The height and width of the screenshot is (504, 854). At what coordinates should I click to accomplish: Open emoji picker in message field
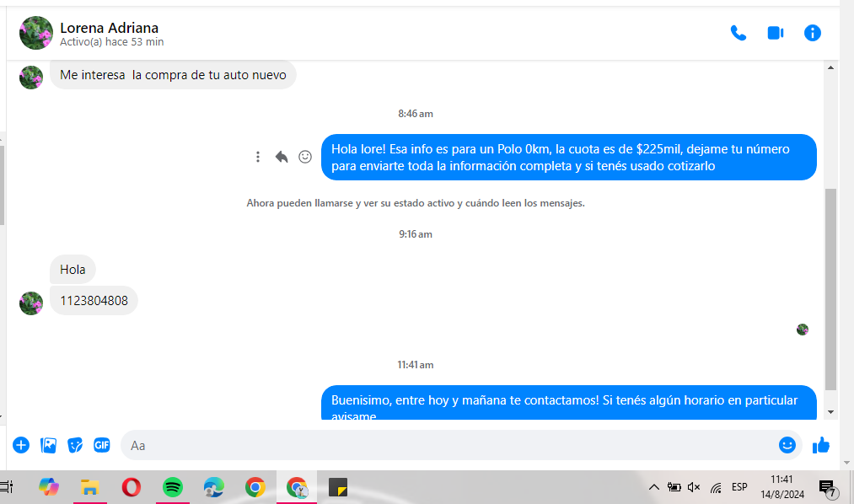tap(787, 445)
